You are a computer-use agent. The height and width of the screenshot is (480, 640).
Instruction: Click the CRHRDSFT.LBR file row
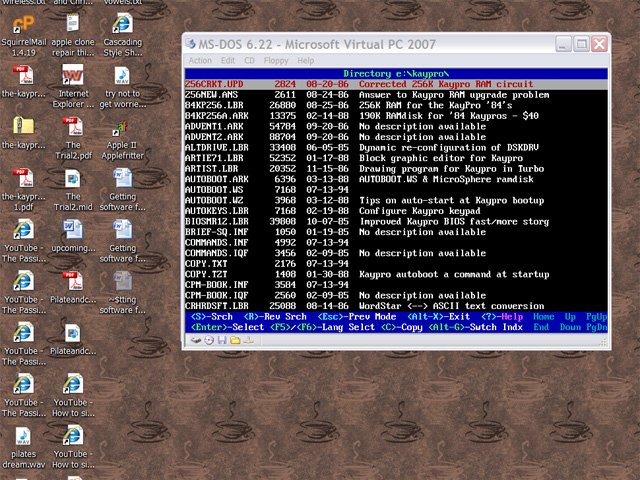coord(396,306)
